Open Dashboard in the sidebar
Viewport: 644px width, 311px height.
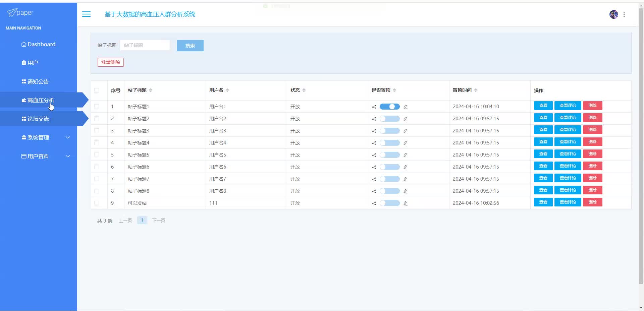tap(39, 44)
